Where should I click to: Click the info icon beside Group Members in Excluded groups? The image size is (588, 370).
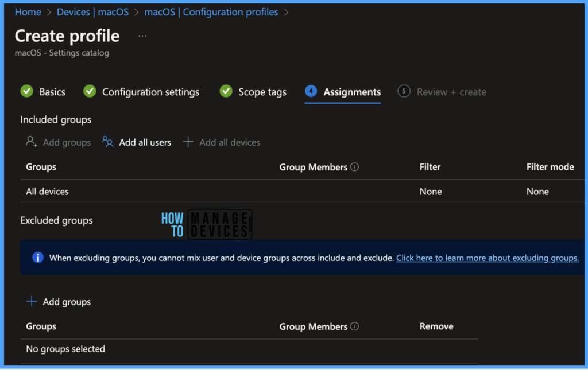[354, 326]
